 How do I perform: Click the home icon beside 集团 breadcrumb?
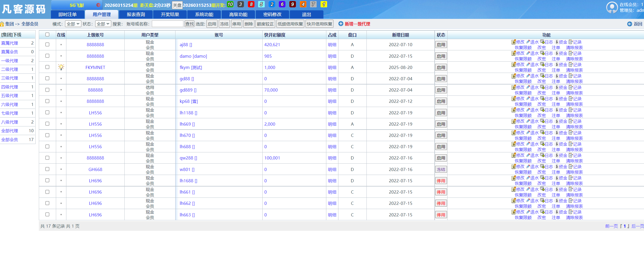pyautogui.click(x=2, y=24)
